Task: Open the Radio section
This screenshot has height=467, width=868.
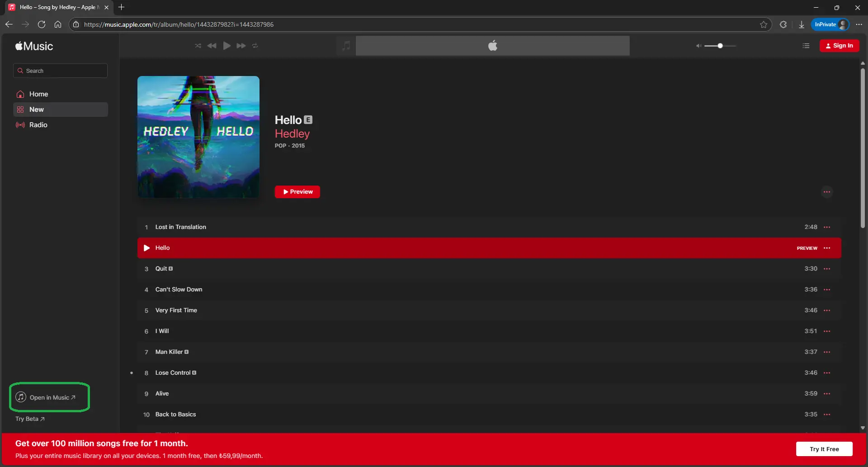Action: (60, 125)
